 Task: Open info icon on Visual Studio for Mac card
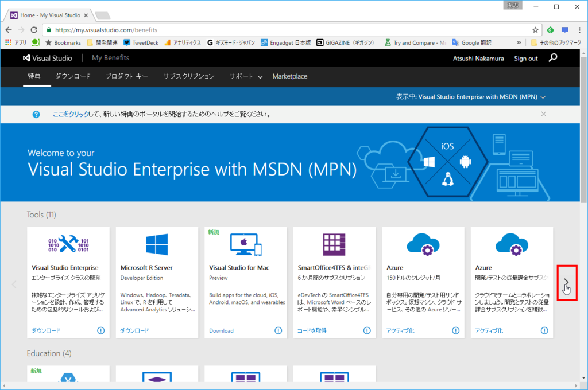[x=278, y=330]
